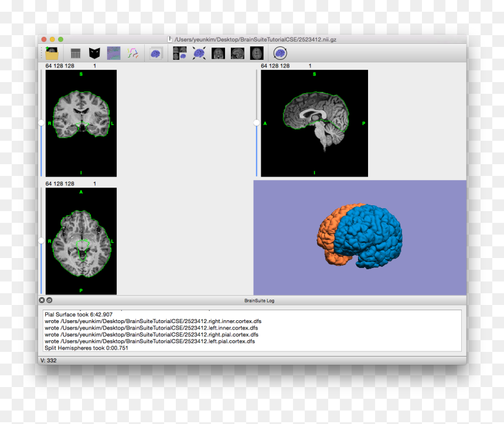Show all four views layout icon
Screen dimensions: 504x424
pyautogui.click(x=180, y=53)
